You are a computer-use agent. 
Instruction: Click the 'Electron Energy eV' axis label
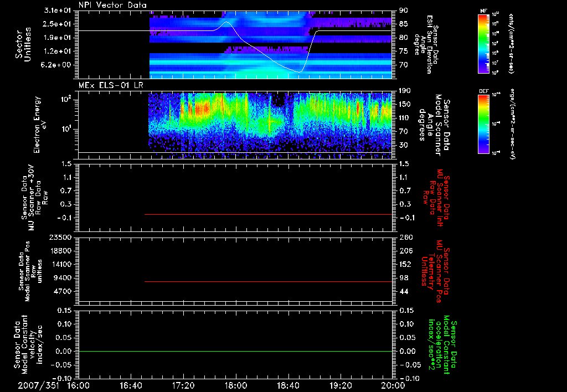pos(39,125)
